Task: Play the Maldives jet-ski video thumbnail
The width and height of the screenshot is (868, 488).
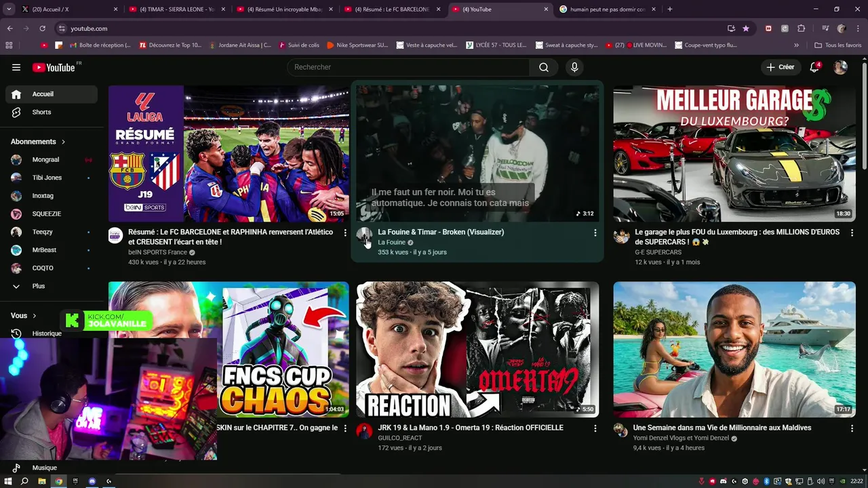Action: tap(734, 350)
